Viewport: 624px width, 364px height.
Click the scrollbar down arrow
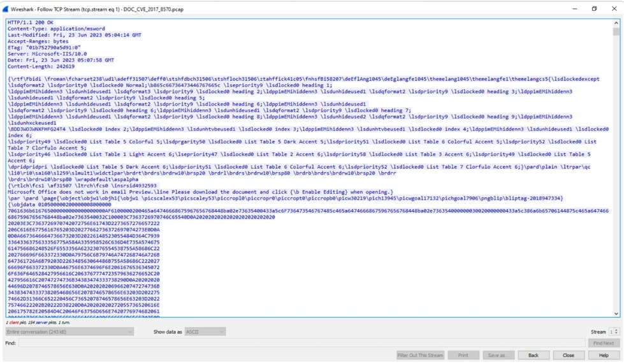click(x=616, y=314)
